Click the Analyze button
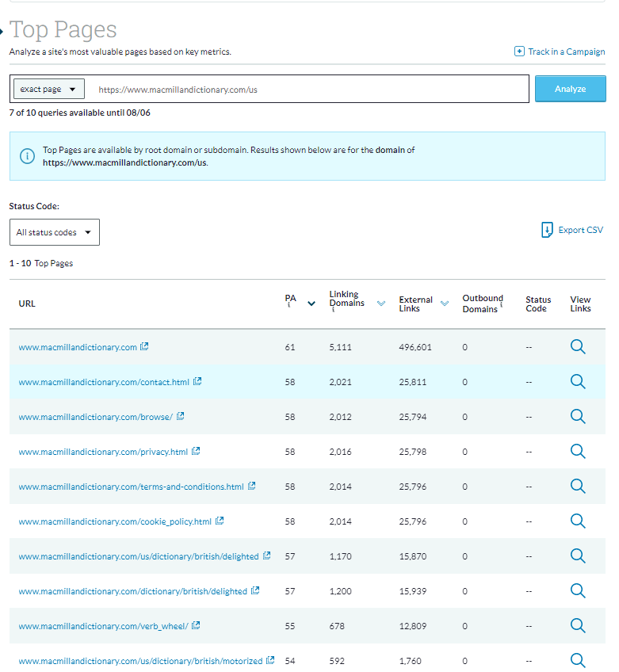The width and height of the screenshot is (619, 672). click(x=570, y=89)
